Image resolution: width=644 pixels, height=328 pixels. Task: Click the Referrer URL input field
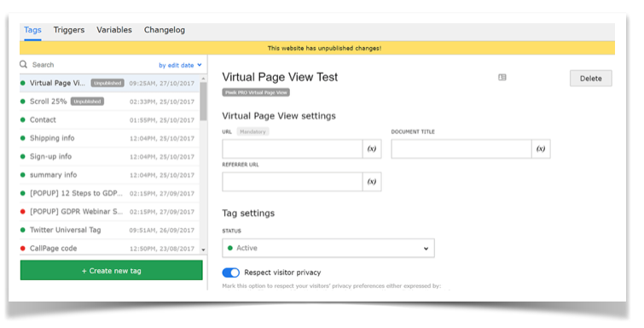click(292, 181)
